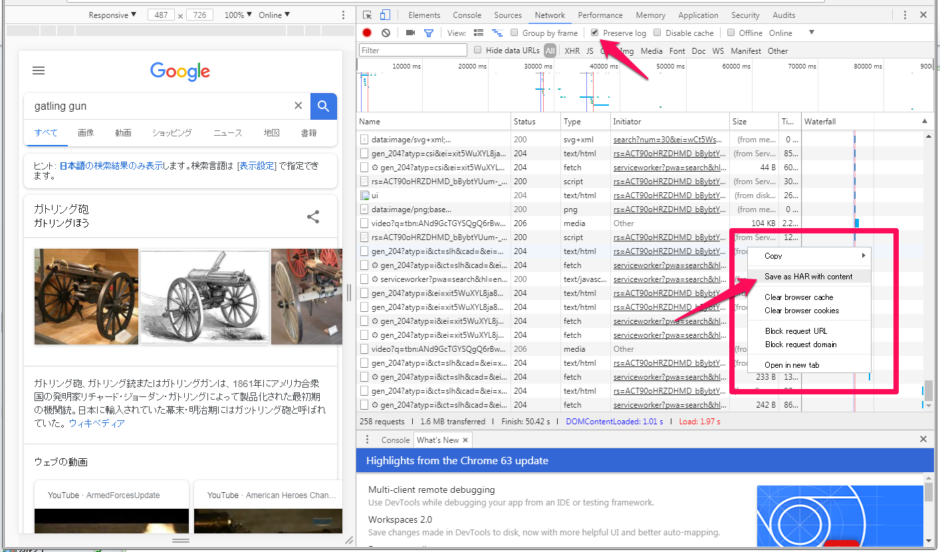The width and height of the screenshot is (940, 552).
Task: Open the ウィキペディア link
Action: (x=97, y=423)
